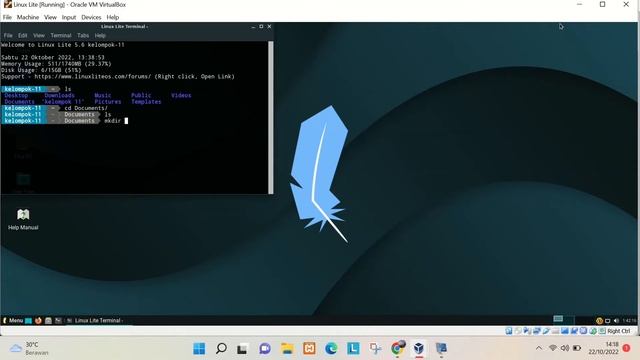Open the terminal's Terminal menu
This screenshot has width=640, height=360.
pos(61,36)
